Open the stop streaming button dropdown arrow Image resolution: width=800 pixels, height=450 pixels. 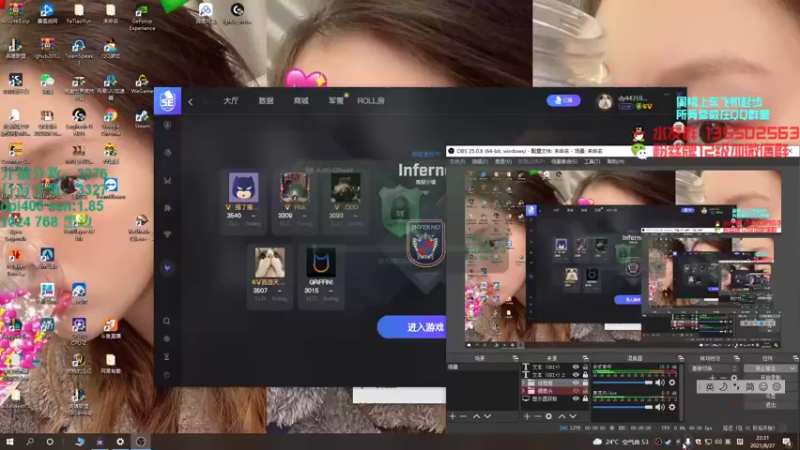tap(792, 368)
